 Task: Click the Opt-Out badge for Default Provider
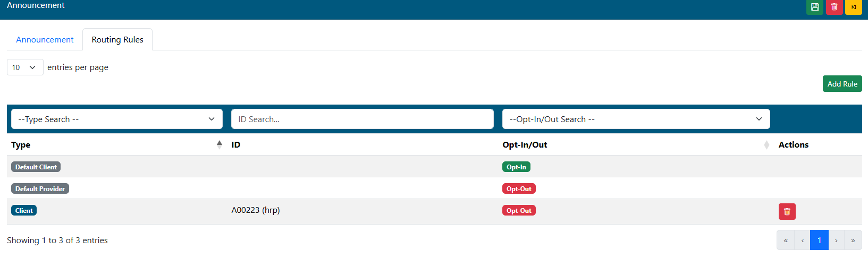(x=519, y=188)
